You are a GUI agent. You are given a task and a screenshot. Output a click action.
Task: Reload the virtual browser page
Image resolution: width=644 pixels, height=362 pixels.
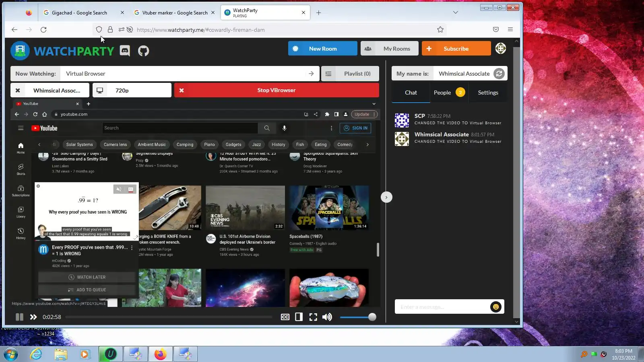[35, 114]
